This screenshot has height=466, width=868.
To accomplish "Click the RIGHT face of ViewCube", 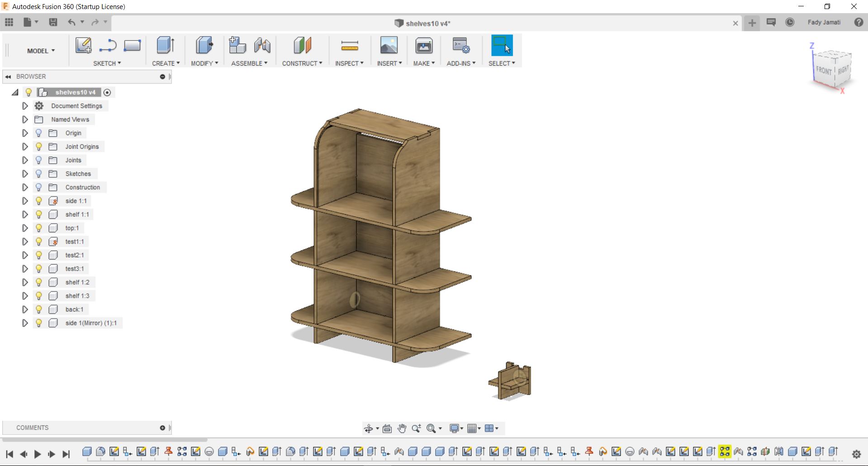I will click(x=843, y=70).
